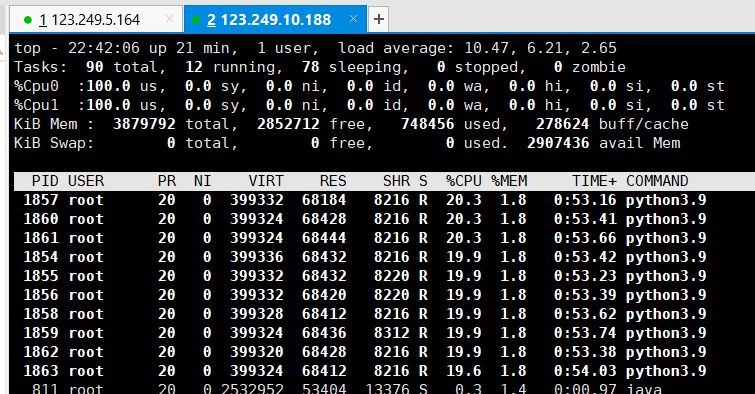Close the 123.249.10.188 tab with its X
755x394 pixels.
tap(353, 19)
